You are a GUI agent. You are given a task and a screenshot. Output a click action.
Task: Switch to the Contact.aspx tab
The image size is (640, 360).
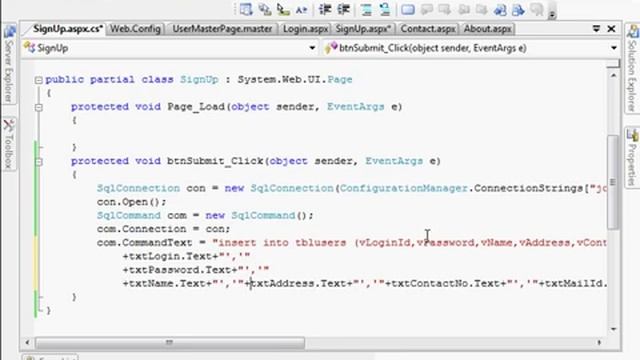[x=428, y=29]
